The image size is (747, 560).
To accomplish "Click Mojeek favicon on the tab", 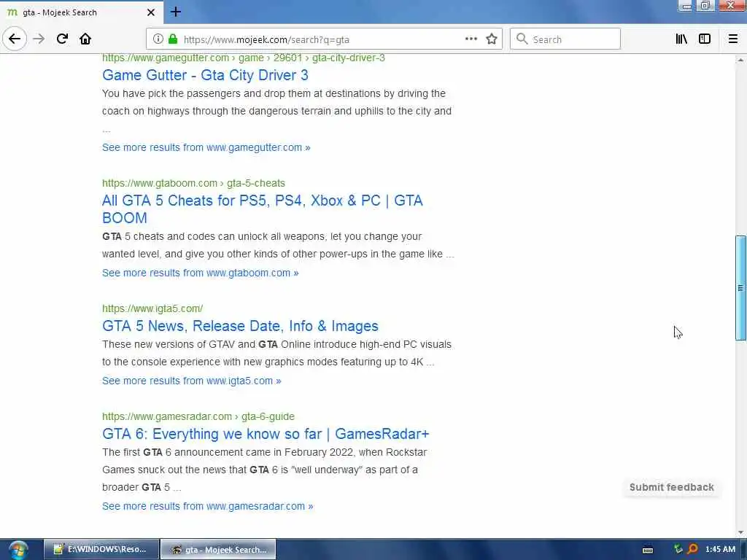I will tap(12, 12).
